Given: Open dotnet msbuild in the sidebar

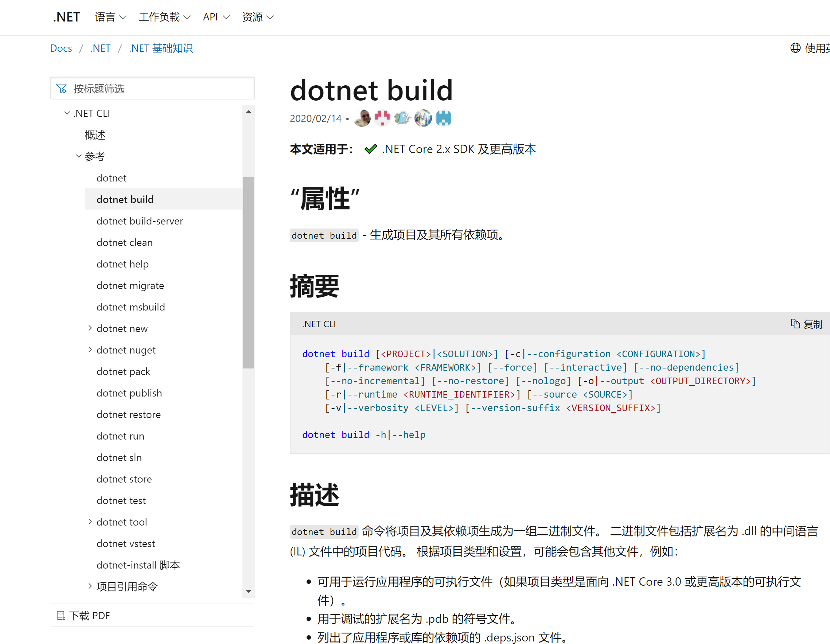Looking at the screenshot, I should (x=131, y=307).
